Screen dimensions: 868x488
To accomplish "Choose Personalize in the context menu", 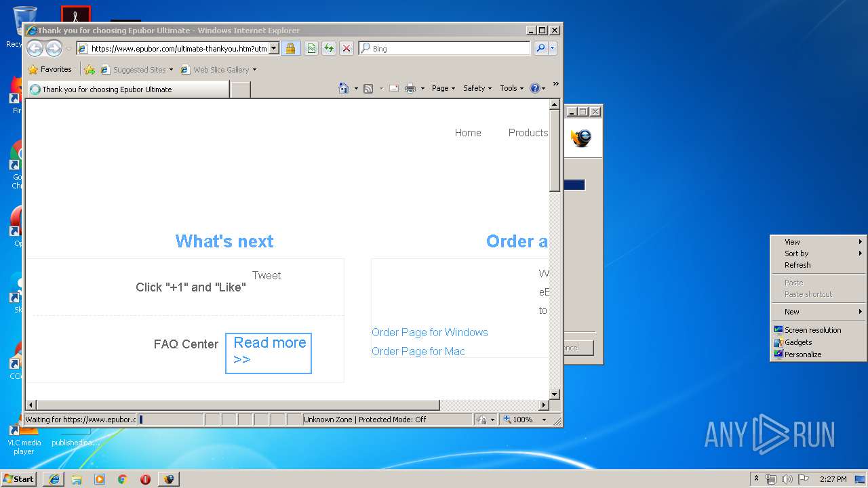I will (x=818, y=354).
